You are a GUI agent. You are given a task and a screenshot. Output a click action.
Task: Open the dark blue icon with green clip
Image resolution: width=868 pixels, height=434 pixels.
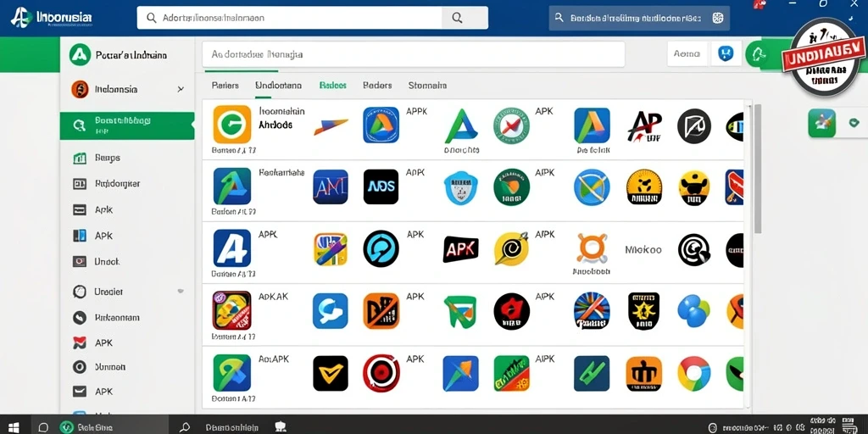[x=592, y=374]
